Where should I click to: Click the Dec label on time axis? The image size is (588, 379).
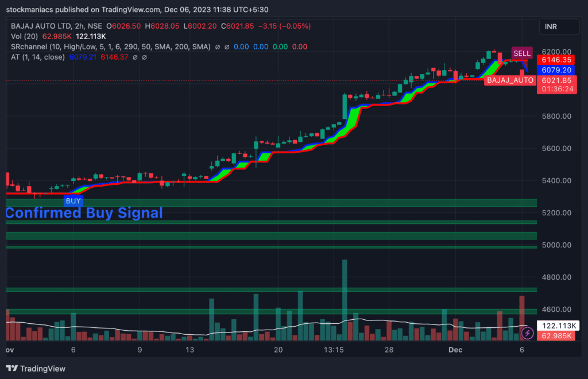click(455, 350)
